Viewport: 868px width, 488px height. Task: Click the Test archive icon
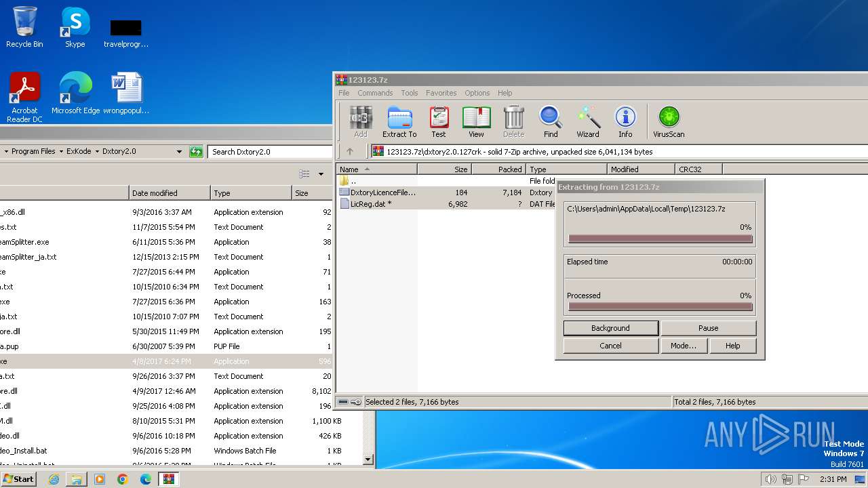439,122
